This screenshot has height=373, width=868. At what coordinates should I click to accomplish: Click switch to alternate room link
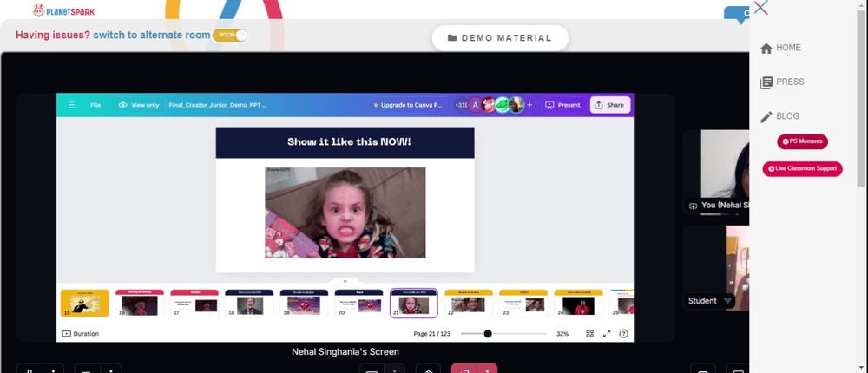pyautogui.click(x=152, y=35)
